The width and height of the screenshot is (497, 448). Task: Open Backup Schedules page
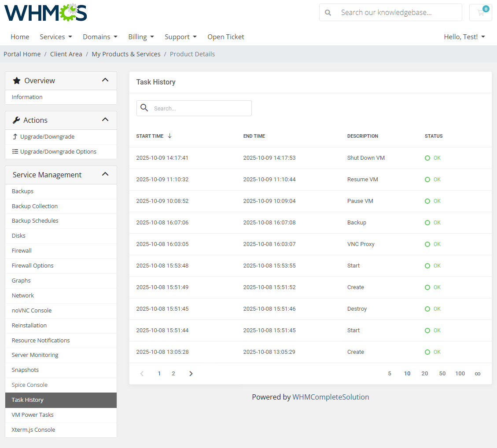point(61,220)
